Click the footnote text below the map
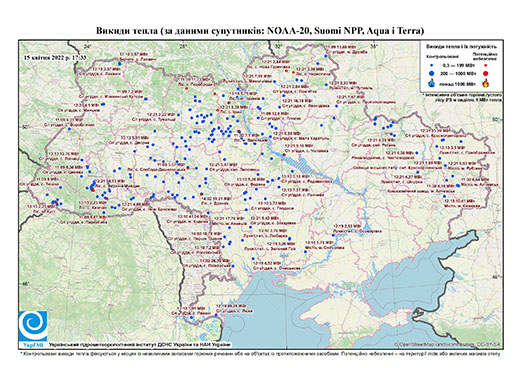The width and height of the screenshot is (520, 368). click(x=260, y=353)
